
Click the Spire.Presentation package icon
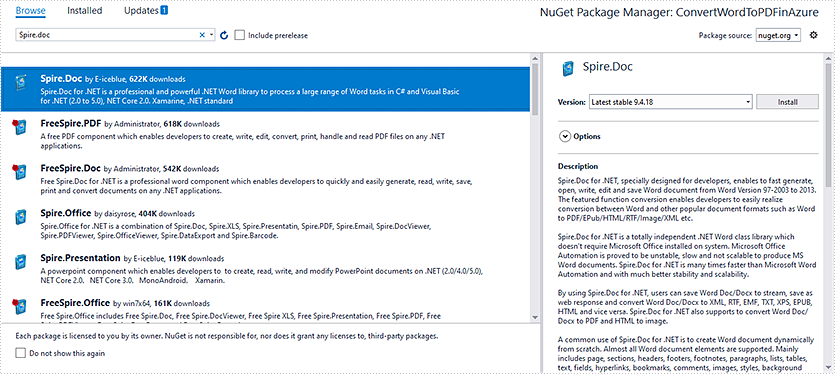point(20,262)
